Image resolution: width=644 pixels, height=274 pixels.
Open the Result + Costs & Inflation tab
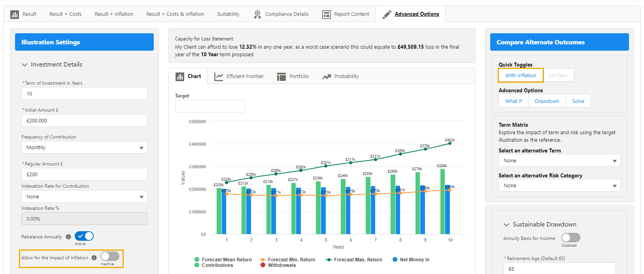(x=175, y=14)
